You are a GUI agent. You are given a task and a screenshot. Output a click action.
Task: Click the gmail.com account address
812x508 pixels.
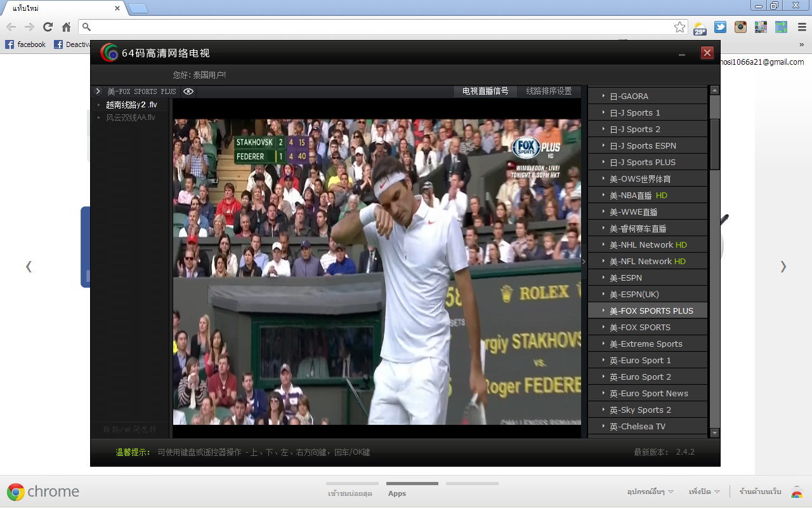pos(762,62)
